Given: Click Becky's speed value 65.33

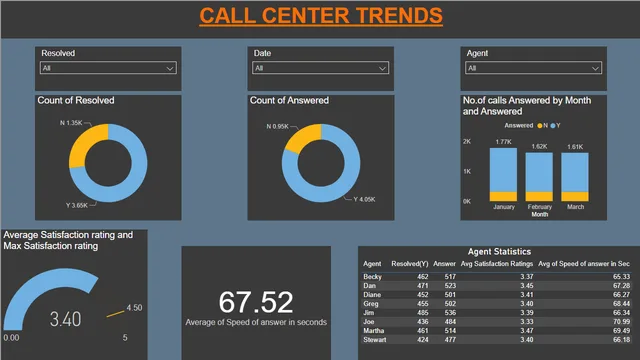Looking at the screenshot, I should coord(621,277).
